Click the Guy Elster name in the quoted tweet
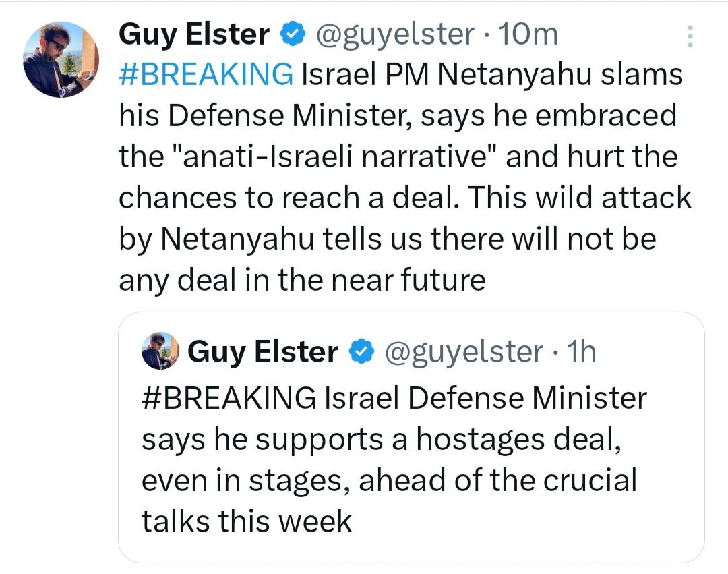 (263, 351)
